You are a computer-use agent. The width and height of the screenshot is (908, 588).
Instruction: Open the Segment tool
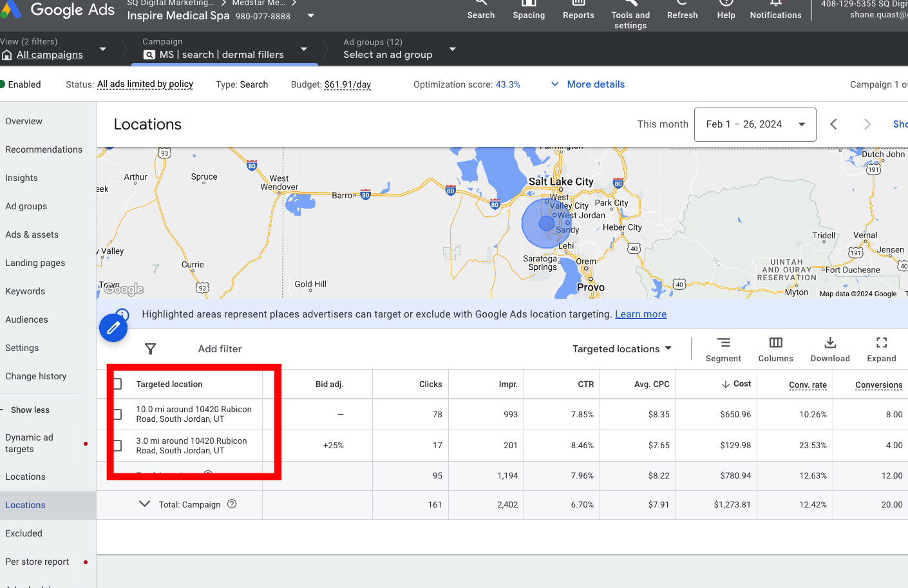[x=723, y=350]
